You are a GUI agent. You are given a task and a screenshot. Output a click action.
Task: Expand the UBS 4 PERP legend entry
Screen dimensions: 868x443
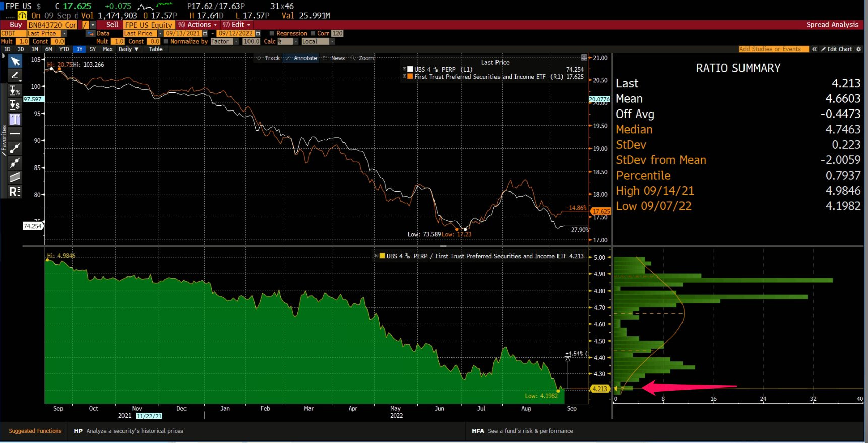tap(404, 69)
